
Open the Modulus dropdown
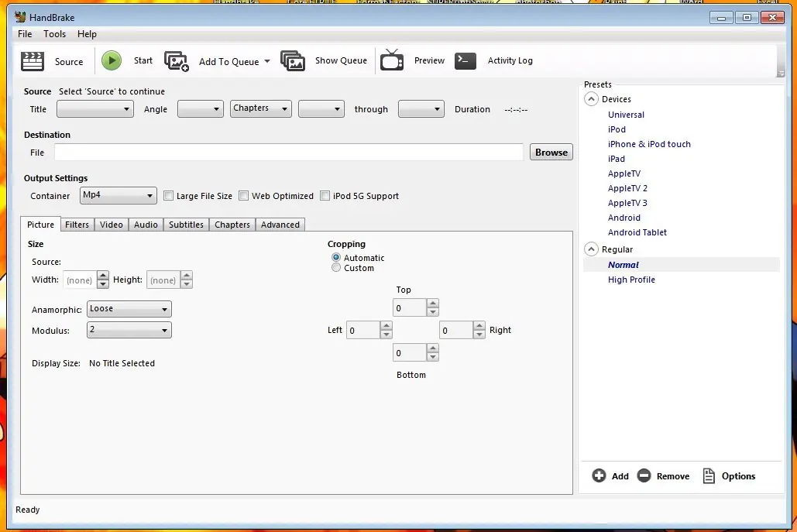[x=129, y=331]
